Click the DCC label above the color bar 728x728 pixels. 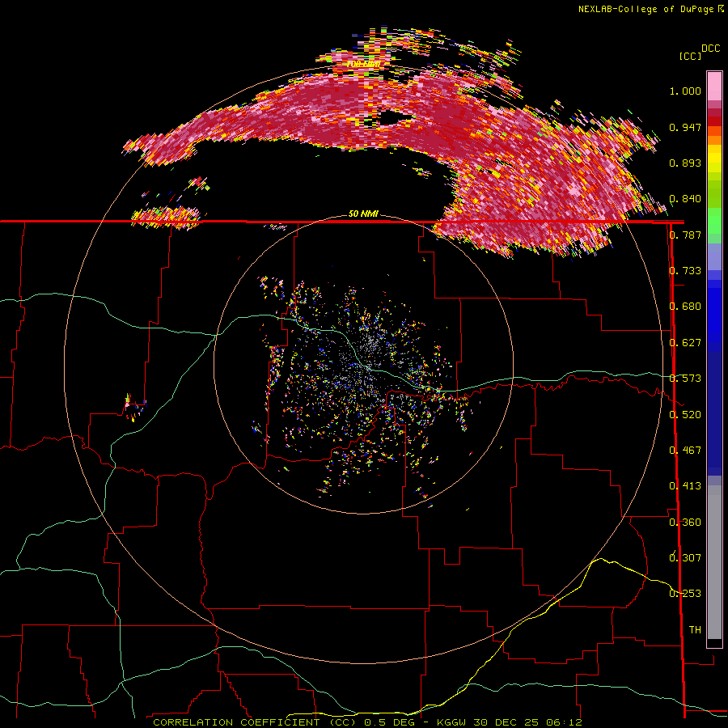[710, 49]
